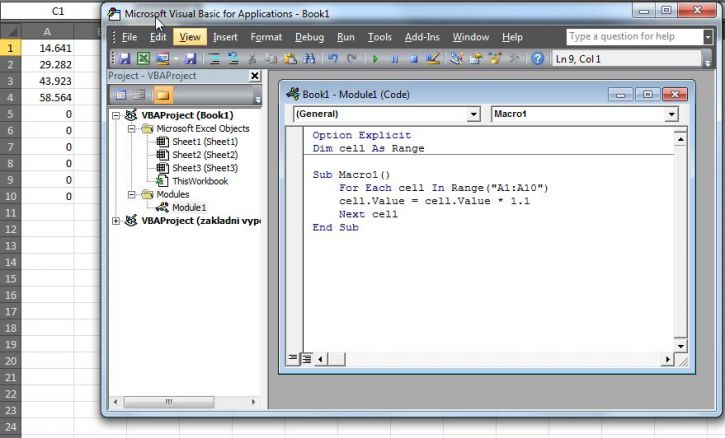Open the Macro1 procedure dropdown
Viewport: 725px width, 438px height.
(671, 114)
